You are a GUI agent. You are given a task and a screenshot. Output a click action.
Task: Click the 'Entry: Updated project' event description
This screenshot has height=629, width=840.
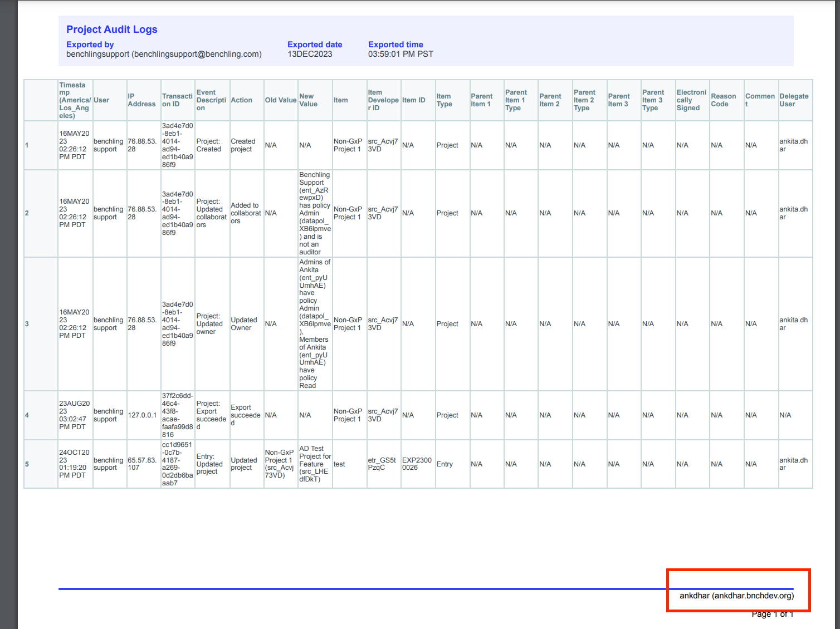[x=212, y=464]
